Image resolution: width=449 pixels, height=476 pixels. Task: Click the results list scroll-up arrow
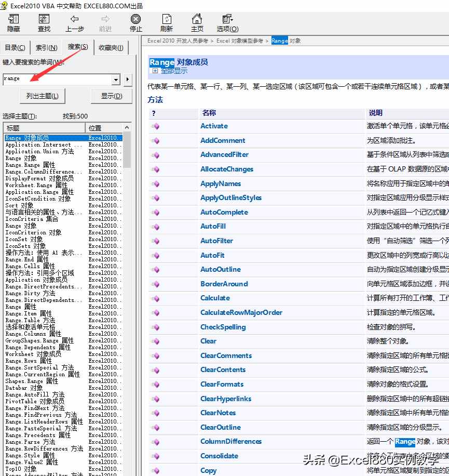point(127,127)
